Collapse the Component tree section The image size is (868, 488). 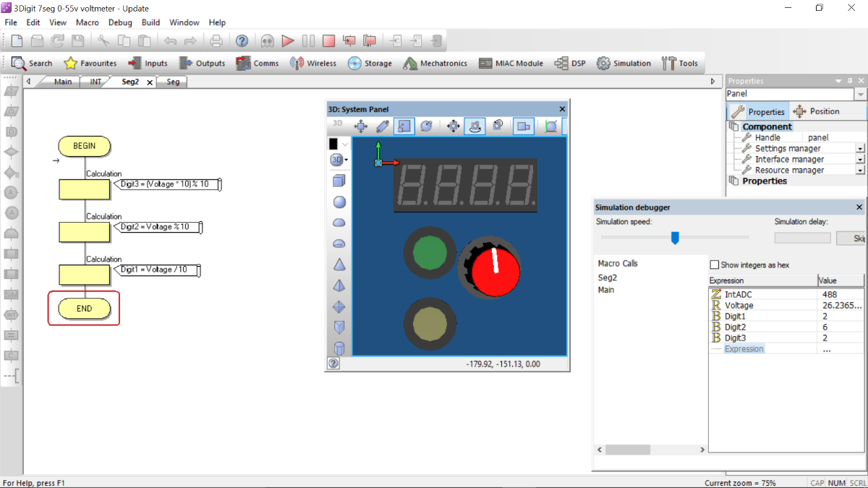(733, 127)
